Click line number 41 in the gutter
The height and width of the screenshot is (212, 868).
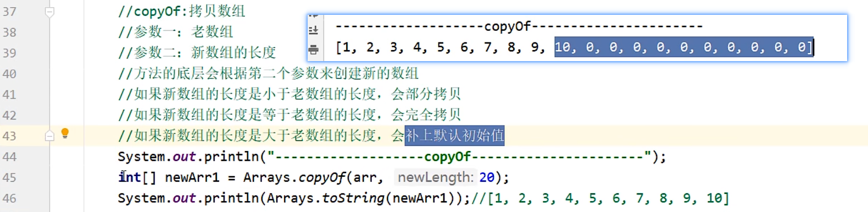[x=9, y=95]
